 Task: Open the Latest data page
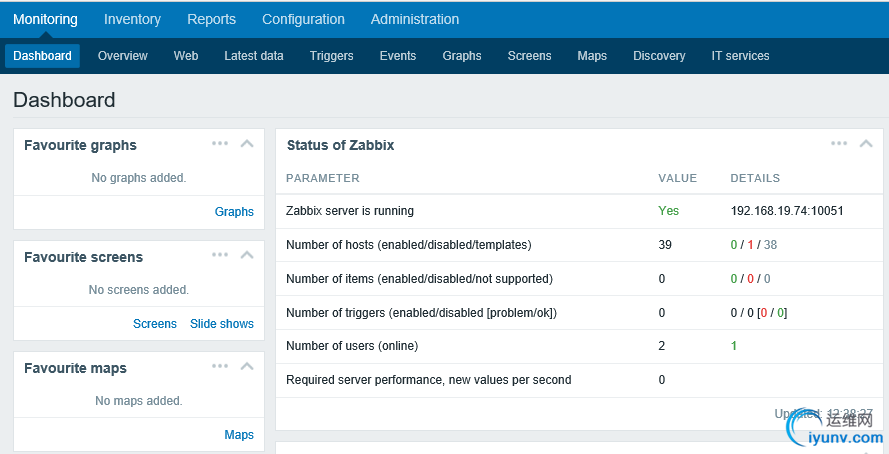pyautogui.click(x=254, y=56)
